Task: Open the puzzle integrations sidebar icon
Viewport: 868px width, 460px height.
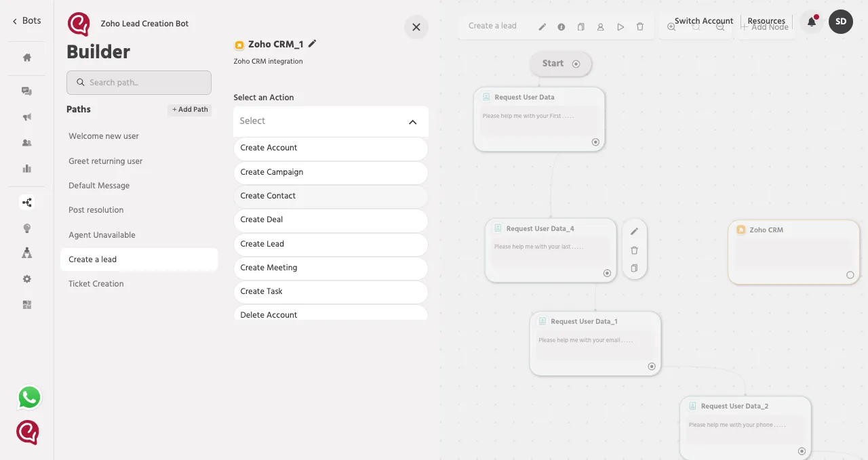Action: tap(27, 305)
